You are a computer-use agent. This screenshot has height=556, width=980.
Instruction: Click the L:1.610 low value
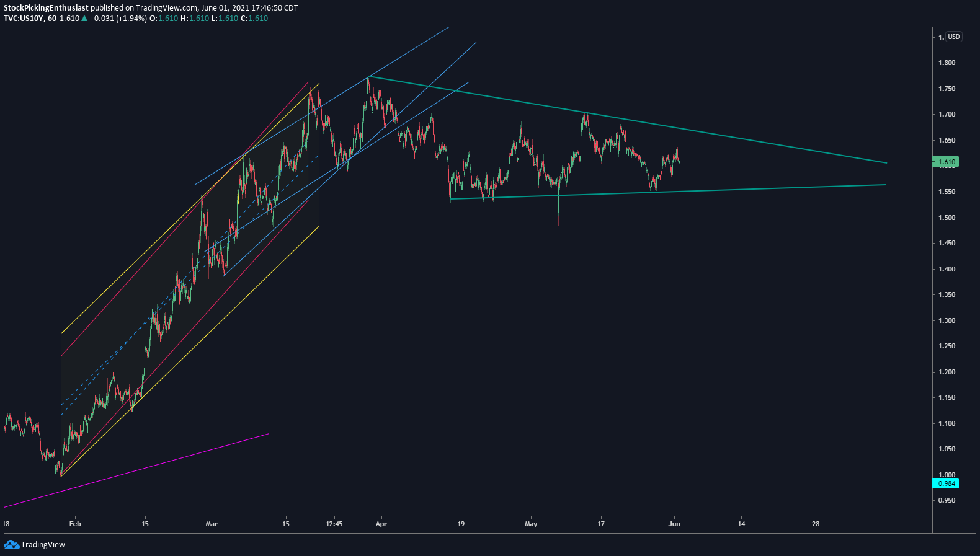(x=225, y=19)
